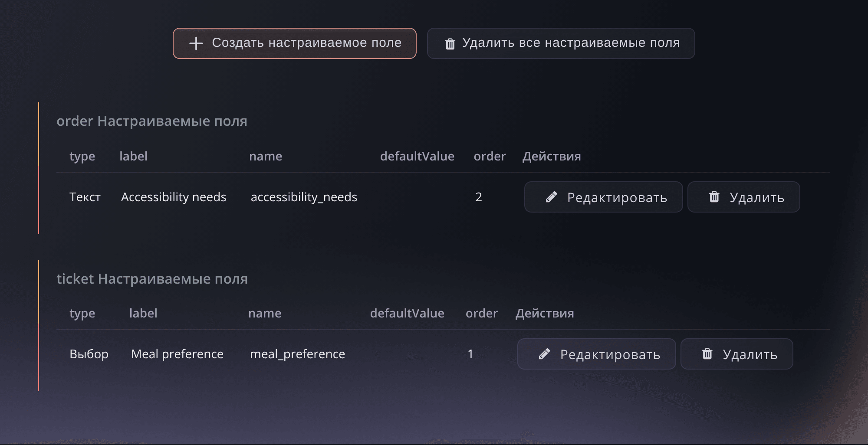Delete the meal_preference field via Удалить
Screen dimensions: 868x445
(x=736, y=354)
